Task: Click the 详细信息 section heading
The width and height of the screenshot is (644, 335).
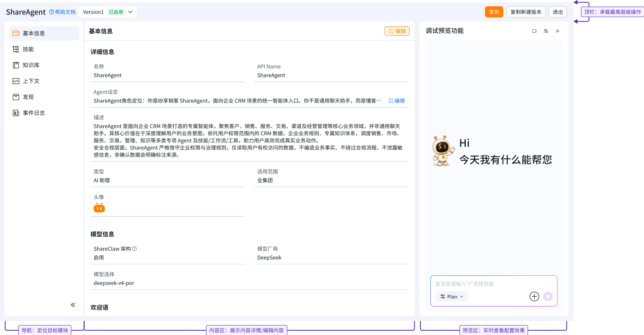Action: (x=102, y=52)
